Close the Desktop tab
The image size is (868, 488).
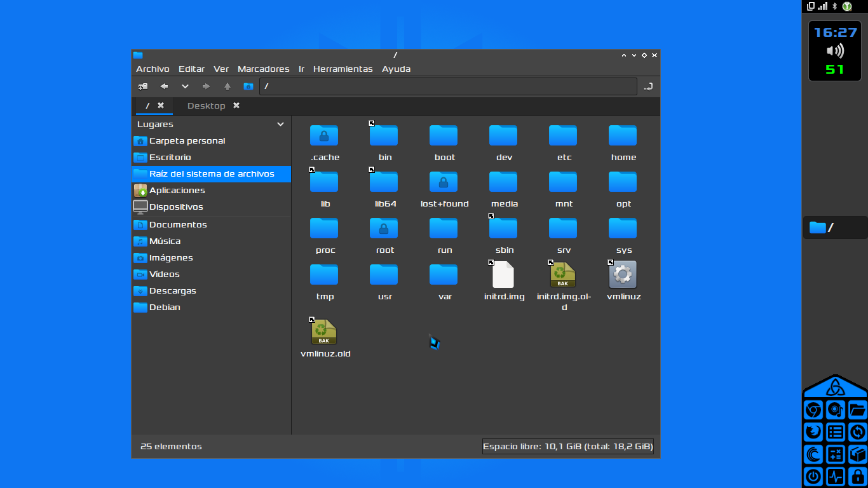[x=236, y=105]
